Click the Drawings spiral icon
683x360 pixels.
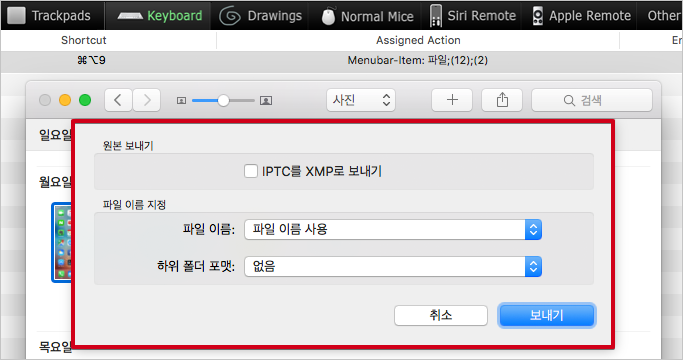pyautogui.click(x=230, y=16)
